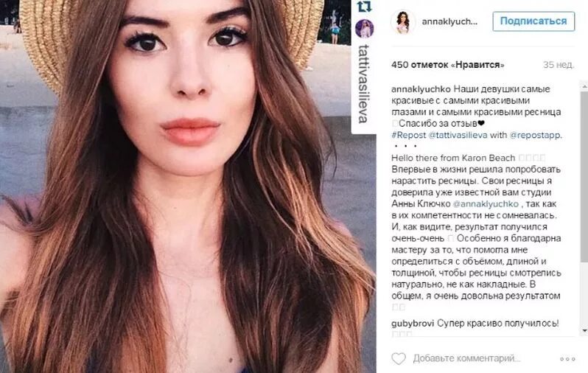Click the vertical tattivasilieva repost label

(x=364, y=84)
